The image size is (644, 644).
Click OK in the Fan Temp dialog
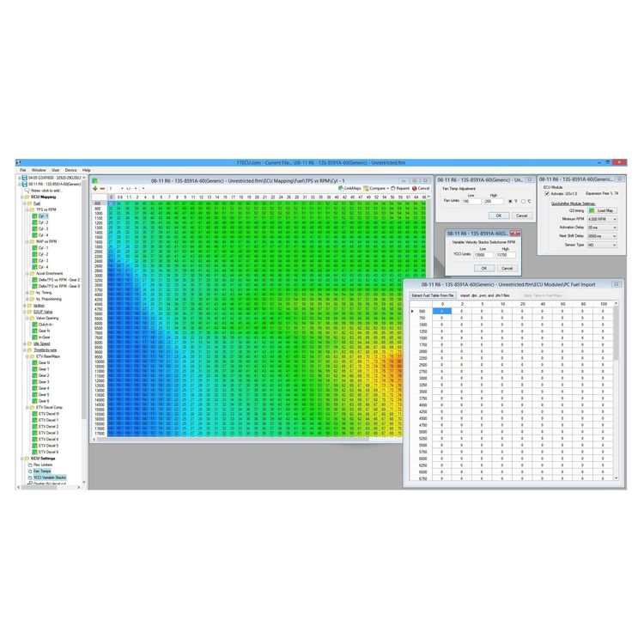click(499, 216)
